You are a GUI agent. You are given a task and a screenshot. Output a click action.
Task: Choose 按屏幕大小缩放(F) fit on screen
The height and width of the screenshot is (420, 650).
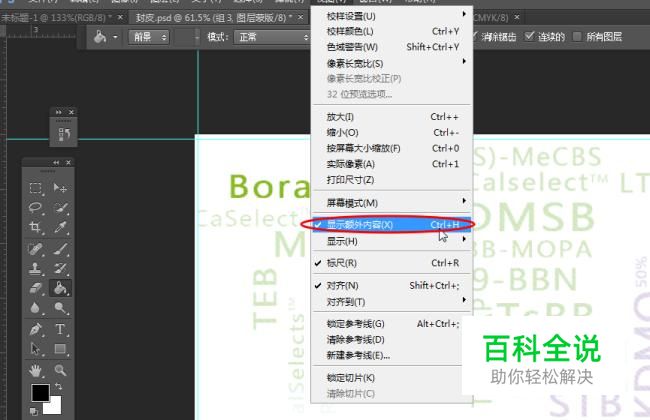[x=392, y=148]
